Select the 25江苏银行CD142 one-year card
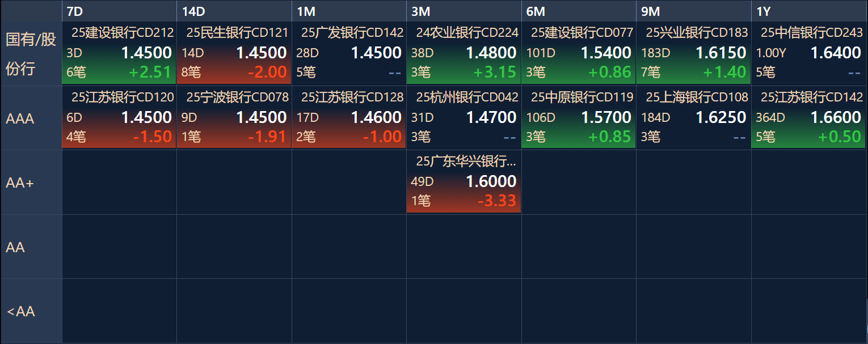Image resolution: width=868 pixels, height=344 pixels. [809, 118]
